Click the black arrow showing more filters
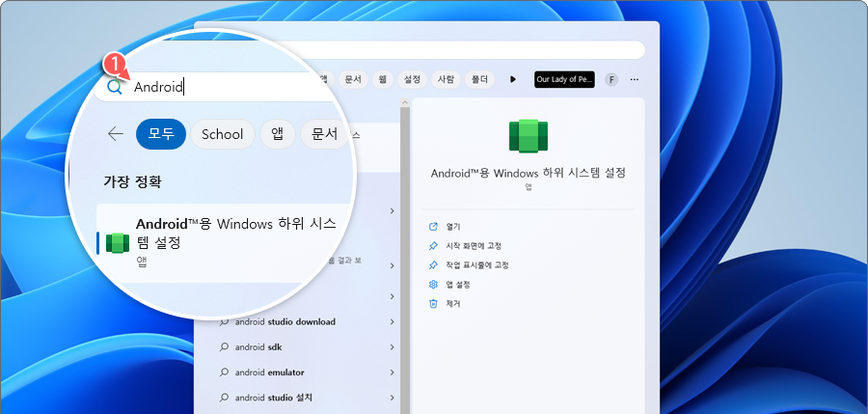 513,80
